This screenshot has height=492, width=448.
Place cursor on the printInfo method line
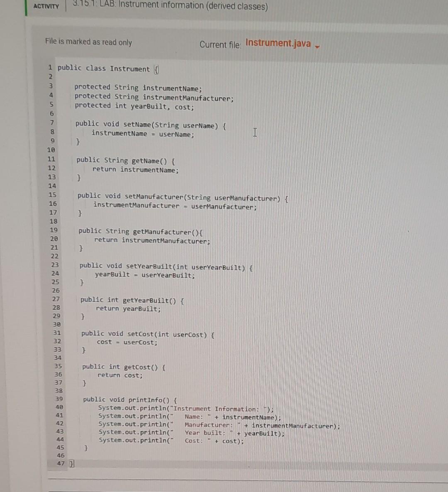click(x=129, y=399)
